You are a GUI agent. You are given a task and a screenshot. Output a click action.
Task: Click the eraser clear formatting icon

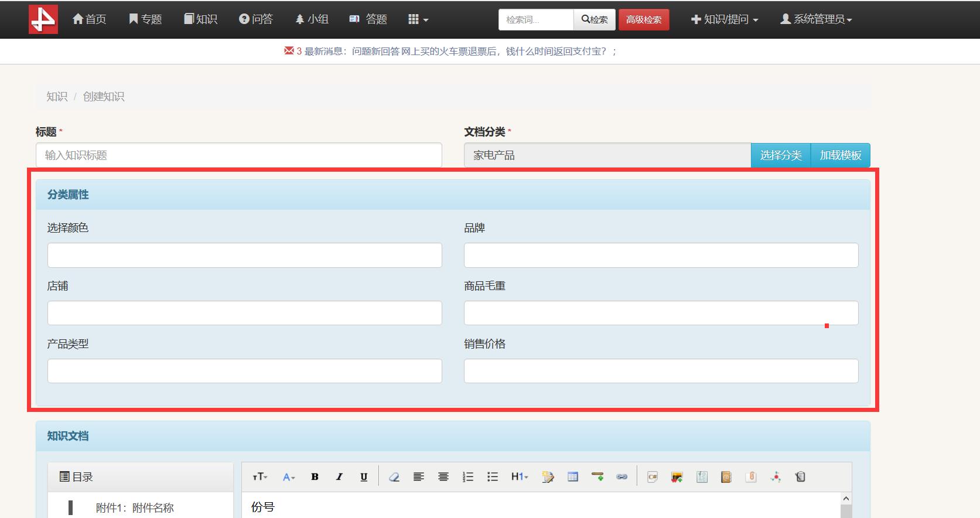394,477
